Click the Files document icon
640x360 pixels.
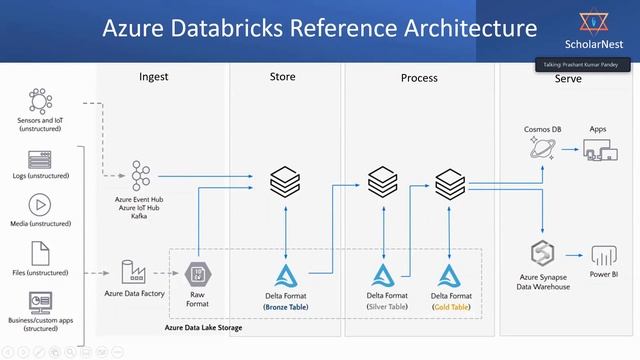click(40, 253)
